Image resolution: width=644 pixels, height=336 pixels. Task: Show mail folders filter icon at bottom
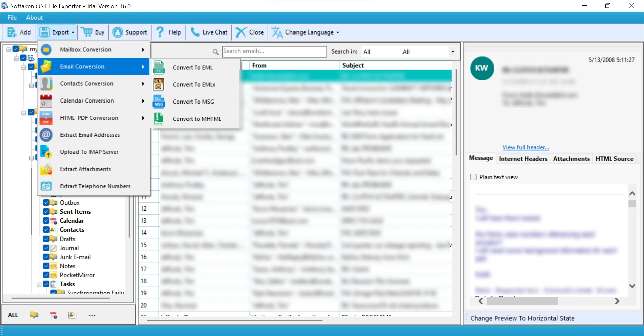34,315
